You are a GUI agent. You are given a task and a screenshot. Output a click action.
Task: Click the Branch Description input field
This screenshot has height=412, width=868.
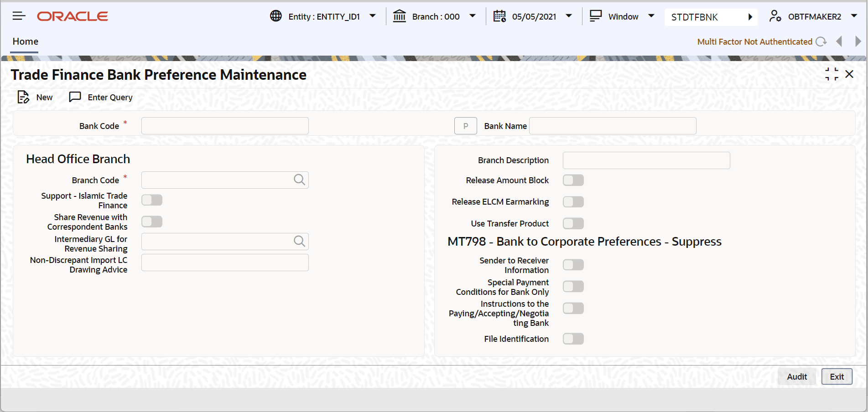(646, 160)
